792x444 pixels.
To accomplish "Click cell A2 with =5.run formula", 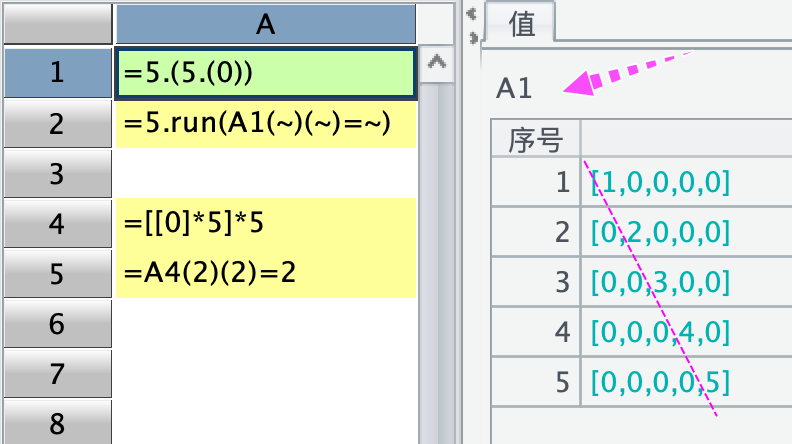I will 266,123.
